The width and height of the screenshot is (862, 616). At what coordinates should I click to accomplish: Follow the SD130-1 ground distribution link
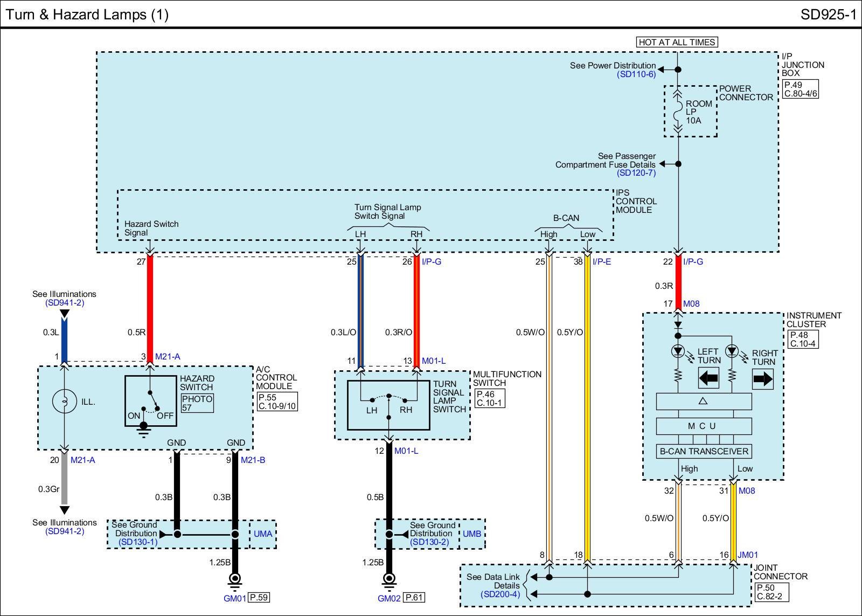tap(137, 542)
